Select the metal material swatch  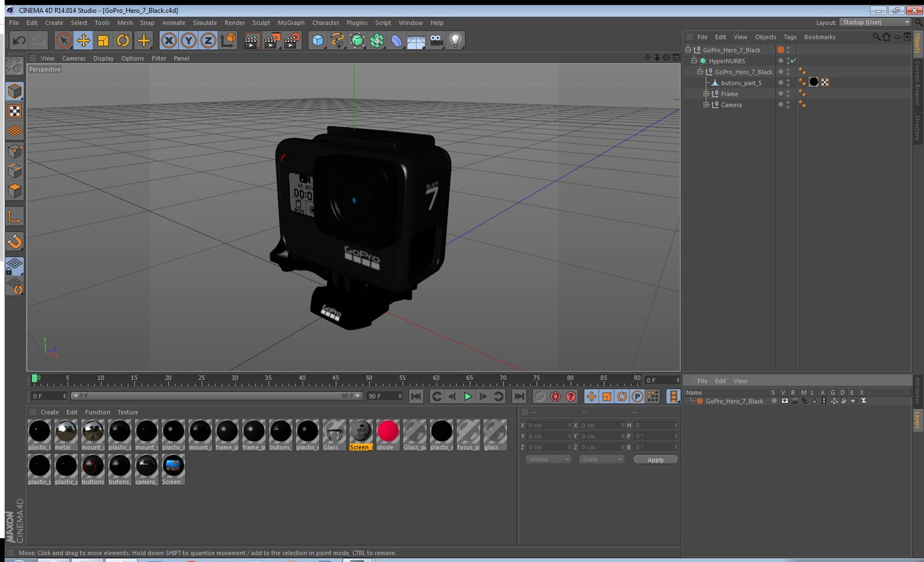[x=66, y=435]
